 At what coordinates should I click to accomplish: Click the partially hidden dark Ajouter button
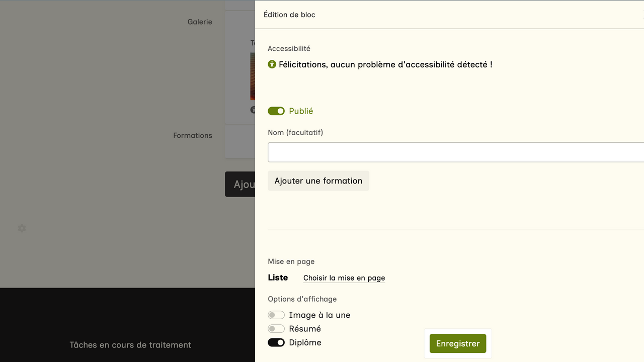(x=240, y=185)
